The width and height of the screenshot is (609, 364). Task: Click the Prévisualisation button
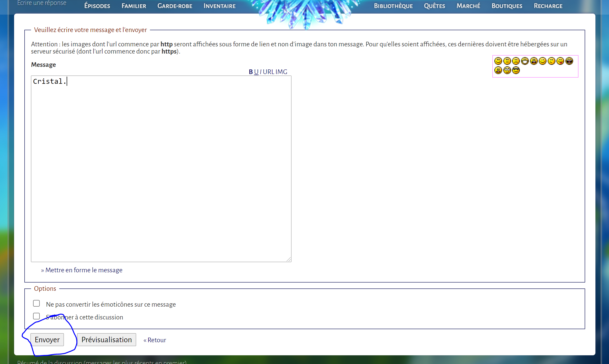[106, 340]
